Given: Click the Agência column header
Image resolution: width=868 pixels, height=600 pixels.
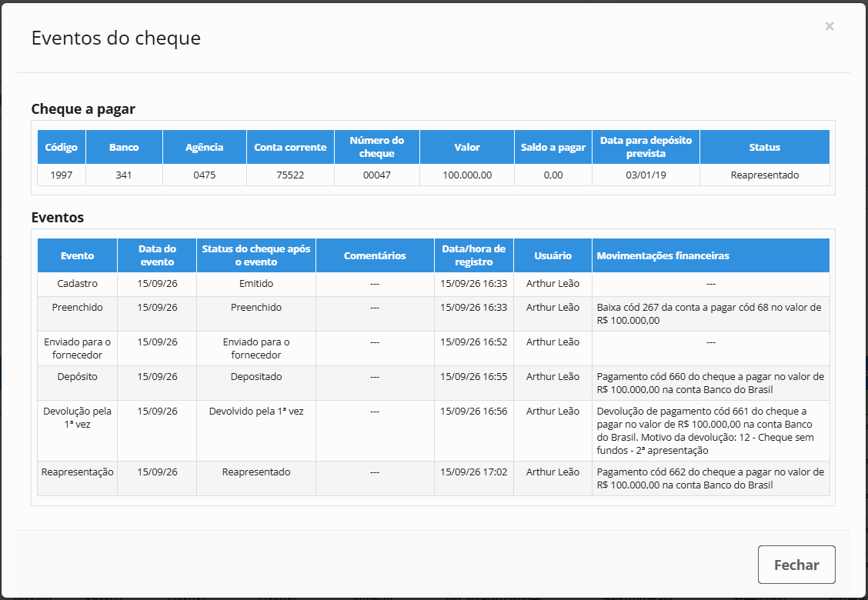Looking at the screenshot, I should [x=204, y=147].
